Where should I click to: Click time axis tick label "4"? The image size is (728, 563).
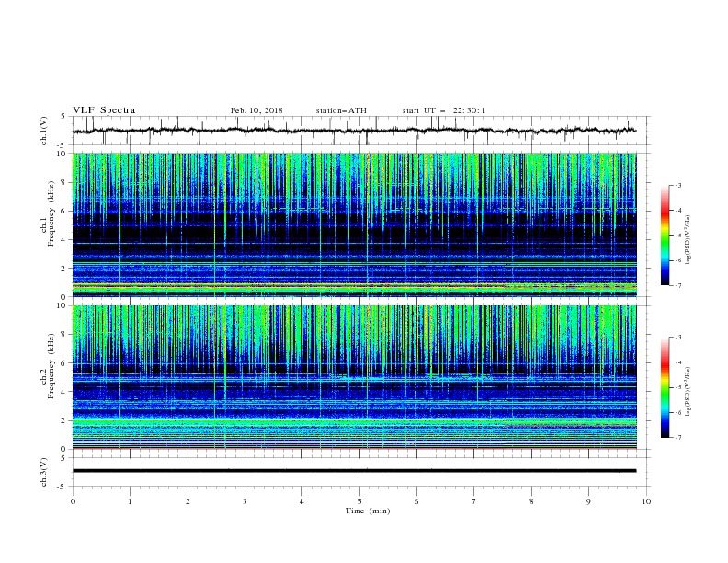(x=302, y=501)
